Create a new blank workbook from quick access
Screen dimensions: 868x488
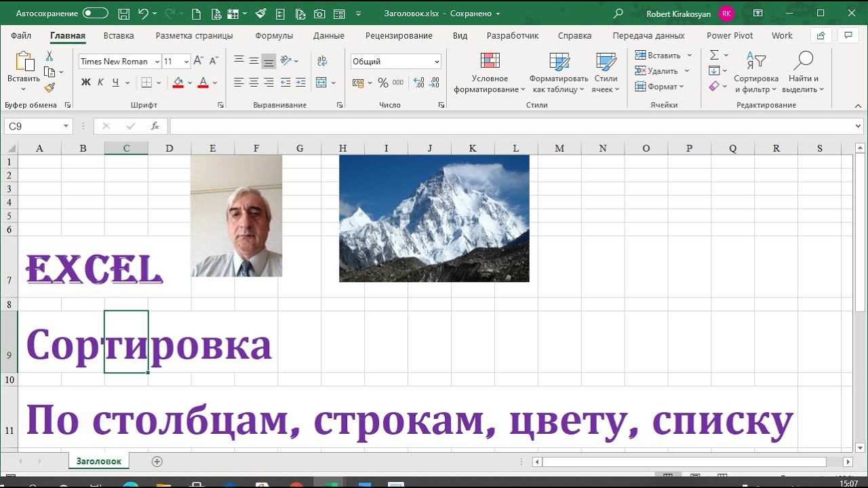[196, 14]
